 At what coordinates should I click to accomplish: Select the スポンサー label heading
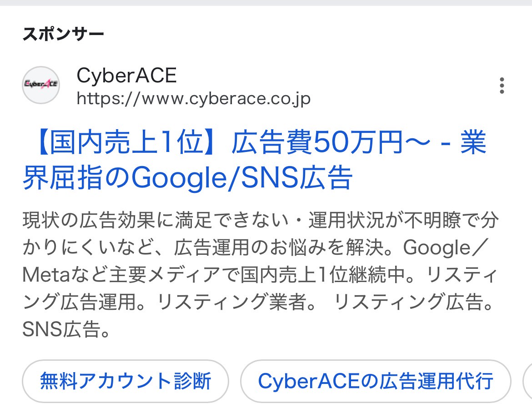[x=64, y=33]
